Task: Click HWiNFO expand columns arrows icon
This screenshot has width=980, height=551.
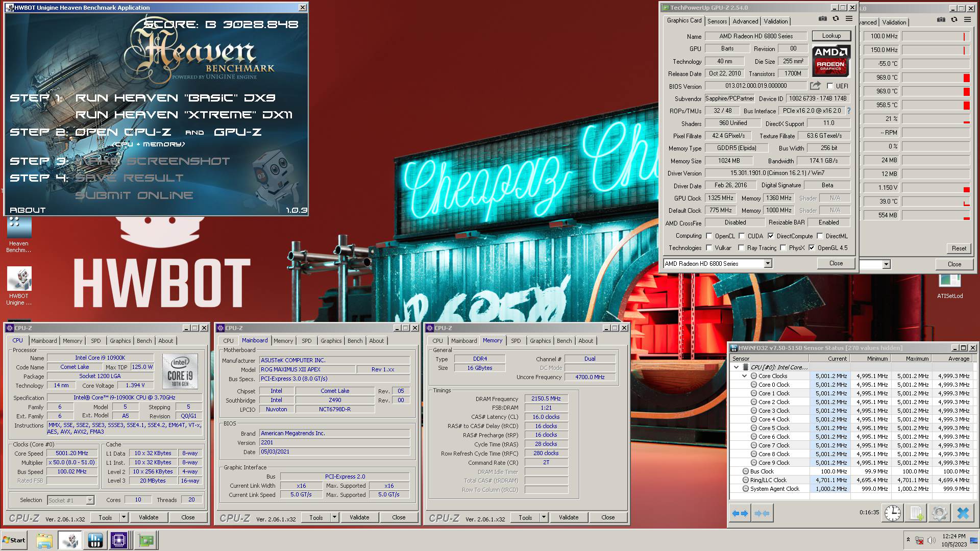Action: (740, 513)
